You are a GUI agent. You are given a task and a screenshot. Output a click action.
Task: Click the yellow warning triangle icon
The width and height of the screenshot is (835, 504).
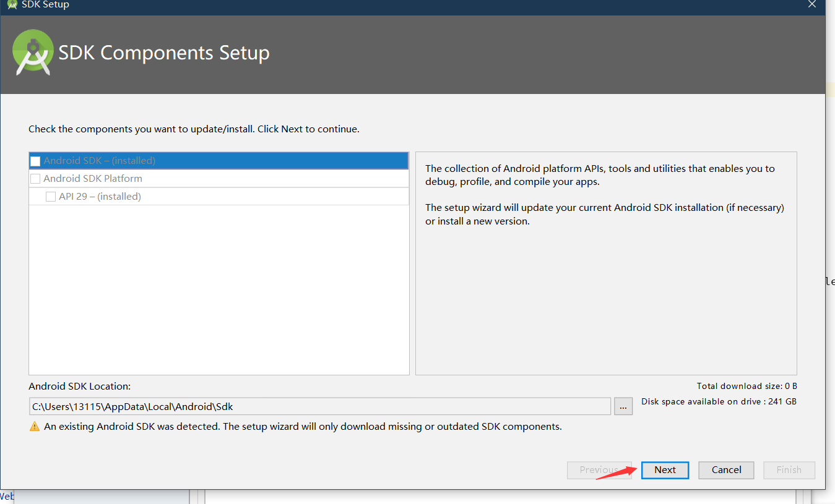pyautogui.click(x=35, y=426)
